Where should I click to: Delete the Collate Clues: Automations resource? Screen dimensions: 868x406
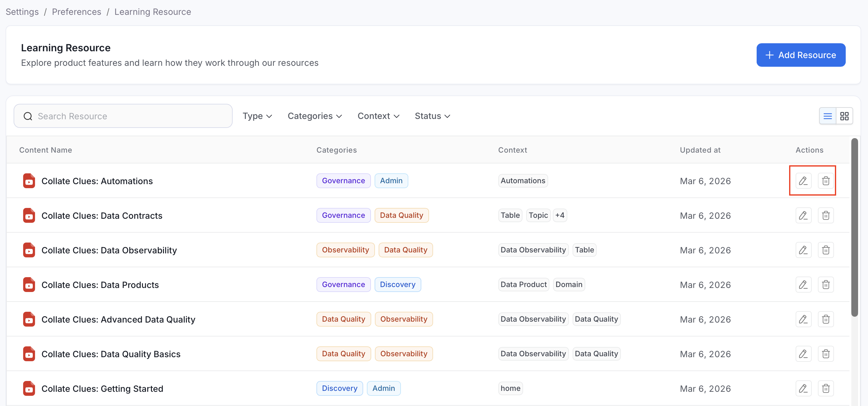(x=826, y=181)
